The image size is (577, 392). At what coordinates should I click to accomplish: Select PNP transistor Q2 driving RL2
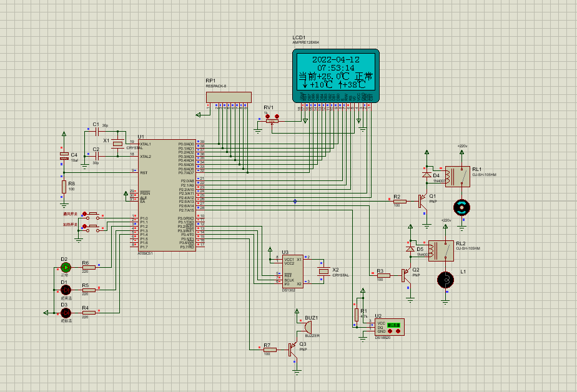[407, 275]
